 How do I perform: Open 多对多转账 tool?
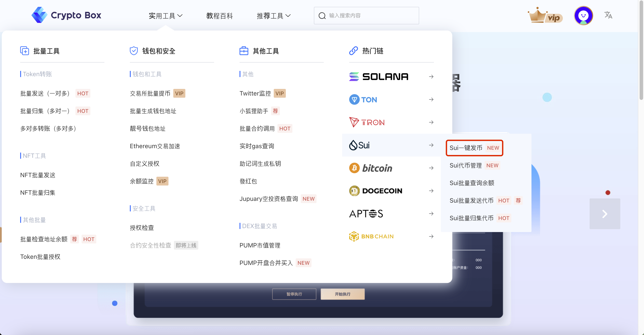pos(48,128)
